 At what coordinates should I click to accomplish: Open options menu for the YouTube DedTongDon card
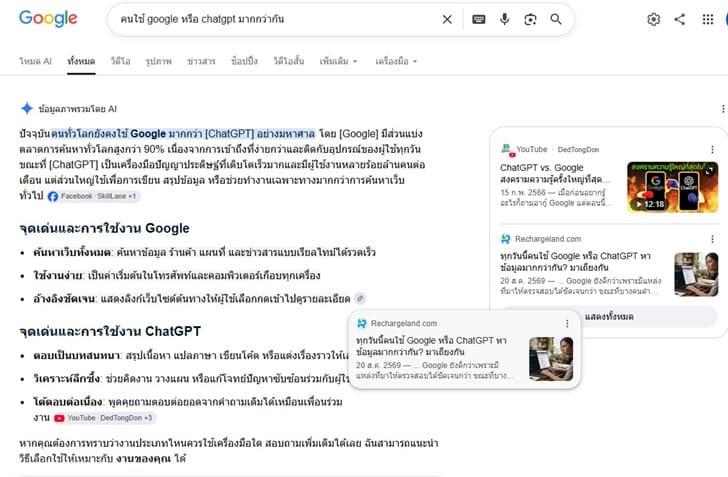712,150
